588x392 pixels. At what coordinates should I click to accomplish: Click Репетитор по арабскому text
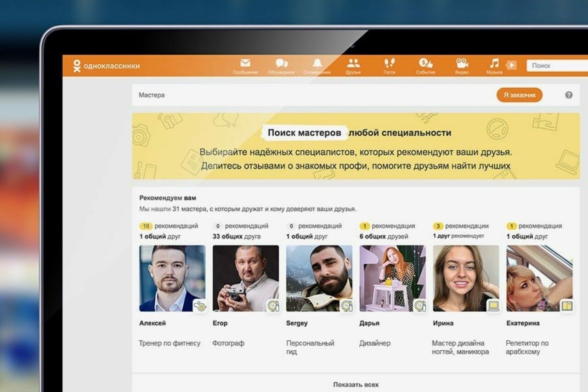pos(527,347)
